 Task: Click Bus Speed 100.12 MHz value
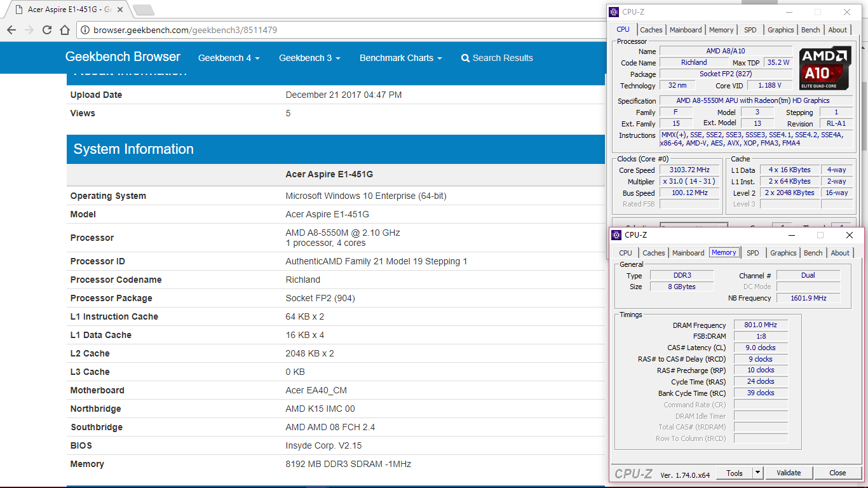tap(689, 193)
